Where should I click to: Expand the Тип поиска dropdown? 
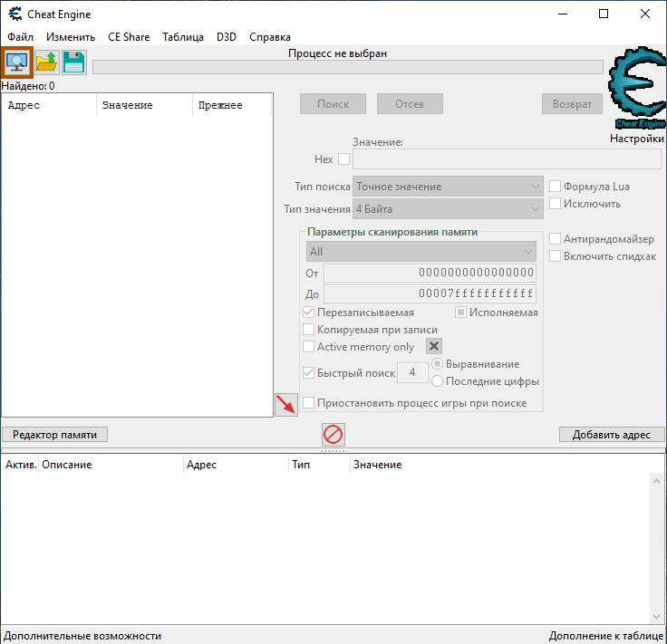tap(448, 187)
